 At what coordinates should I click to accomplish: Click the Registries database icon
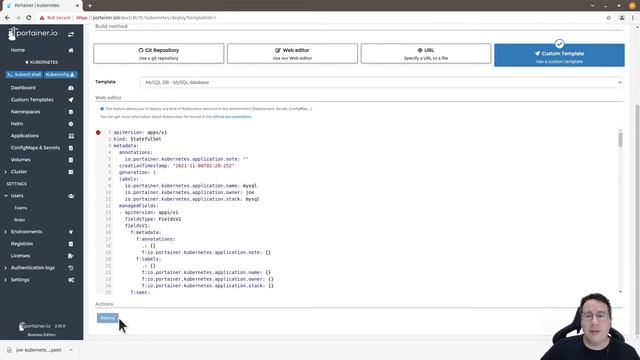pyautogui.click(x=71, y=244)
